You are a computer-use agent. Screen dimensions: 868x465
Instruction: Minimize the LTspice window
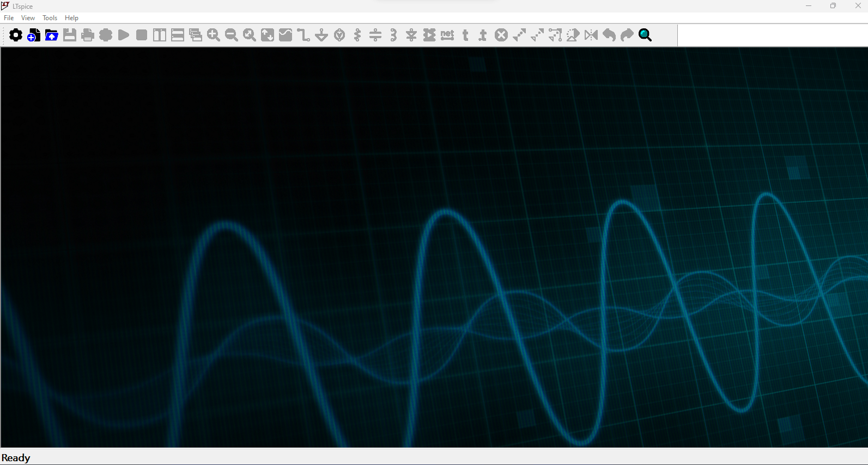809,6
